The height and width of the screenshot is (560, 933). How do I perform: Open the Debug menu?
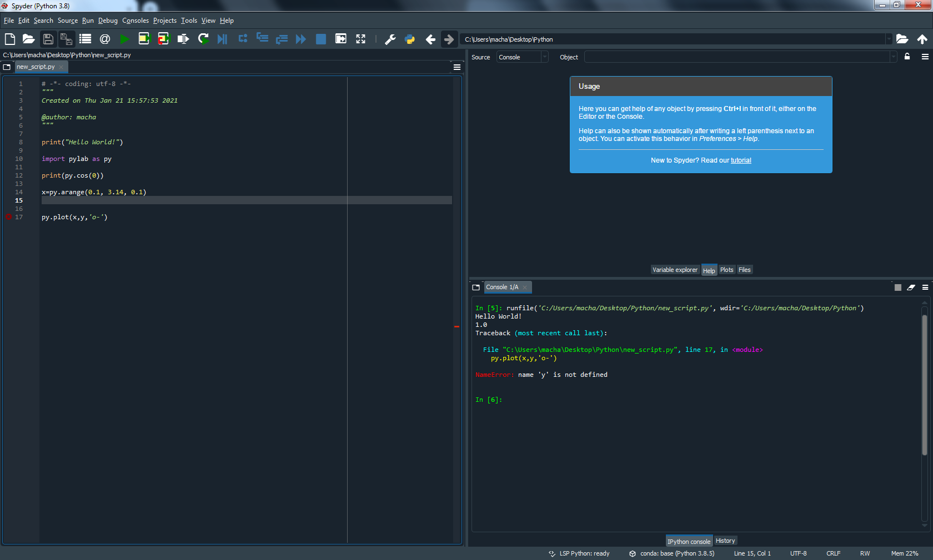coord(108,21)
